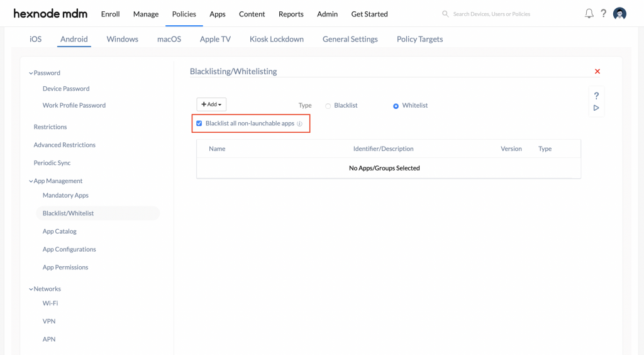Viewport: 644px width, 355px height.
Task: Click the side panel help question mark
Action: (x=596, y=96)
